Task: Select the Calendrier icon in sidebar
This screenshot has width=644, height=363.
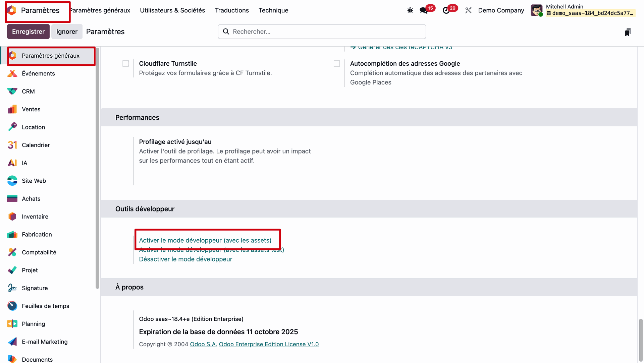Action: coord(12,145)
